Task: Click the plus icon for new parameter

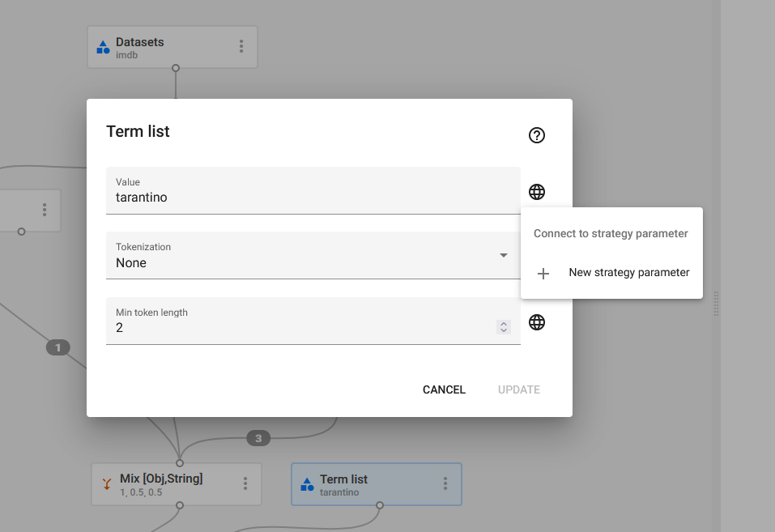Action: (x=543, y=274)
